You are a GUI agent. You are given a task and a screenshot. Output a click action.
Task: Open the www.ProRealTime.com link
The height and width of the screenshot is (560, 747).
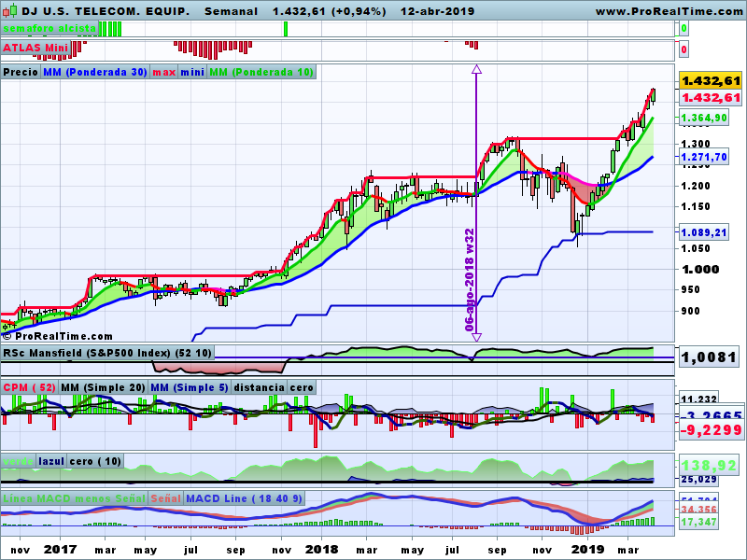669,11
